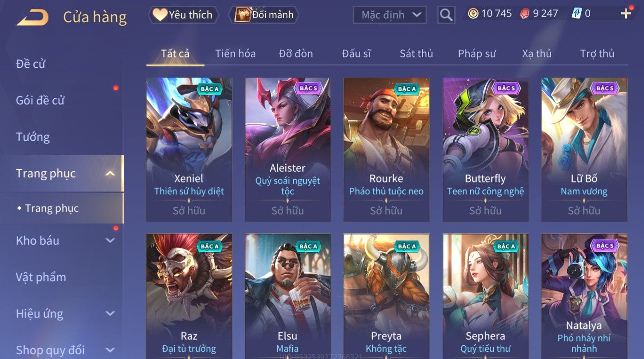Switch to the Sát thủ tab
The width and height of the screenshot is (644, 359).
[x=416, y=53]
